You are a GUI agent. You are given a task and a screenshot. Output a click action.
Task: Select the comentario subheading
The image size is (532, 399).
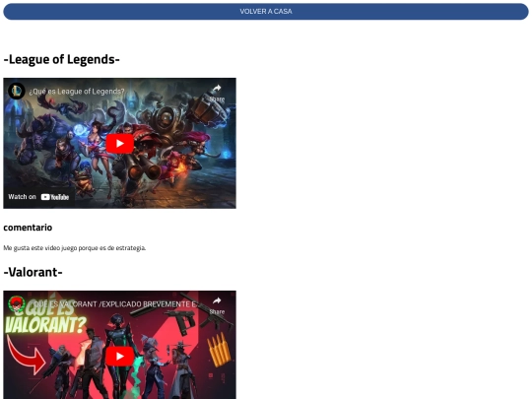[28, 228]
